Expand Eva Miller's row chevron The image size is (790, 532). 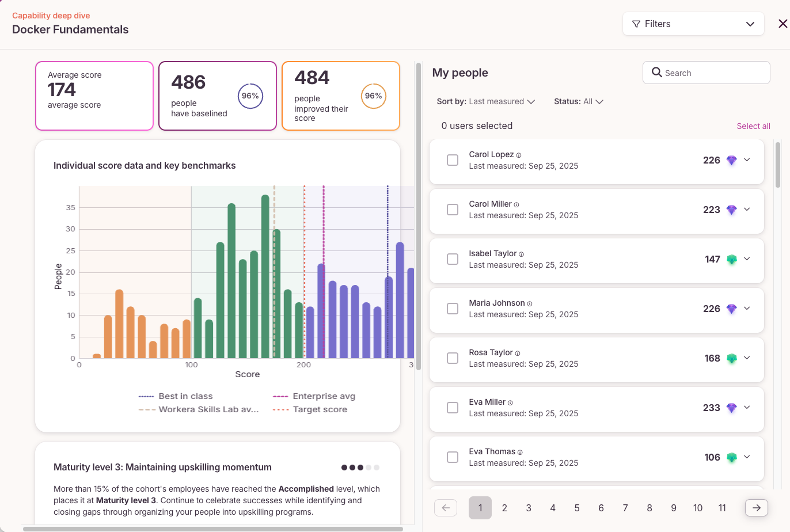coord(747,407)
